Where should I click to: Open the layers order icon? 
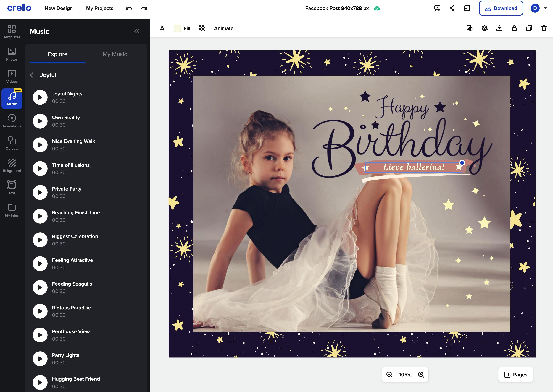(x=484, y=28)
